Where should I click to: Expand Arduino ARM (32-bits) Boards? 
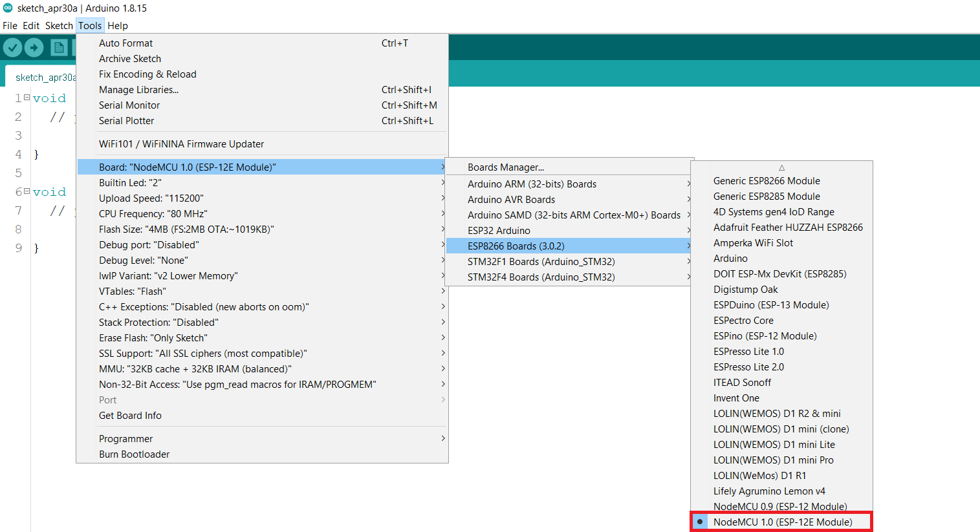coord(569,184)
